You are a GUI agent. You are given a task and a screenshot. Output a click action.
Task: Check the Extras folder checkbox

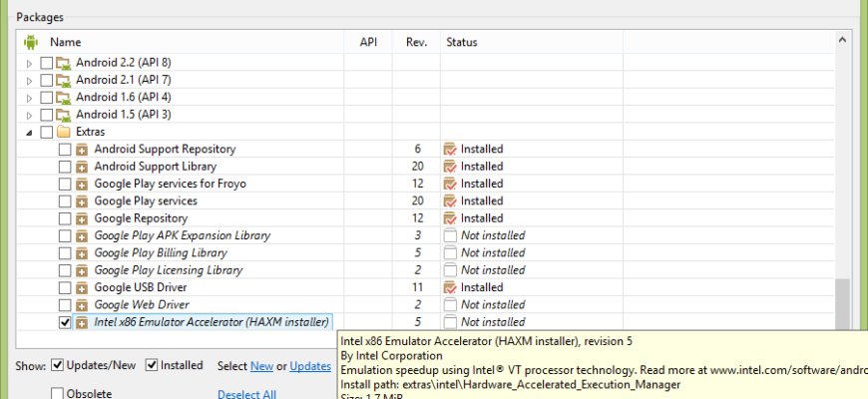pos(47,132)
